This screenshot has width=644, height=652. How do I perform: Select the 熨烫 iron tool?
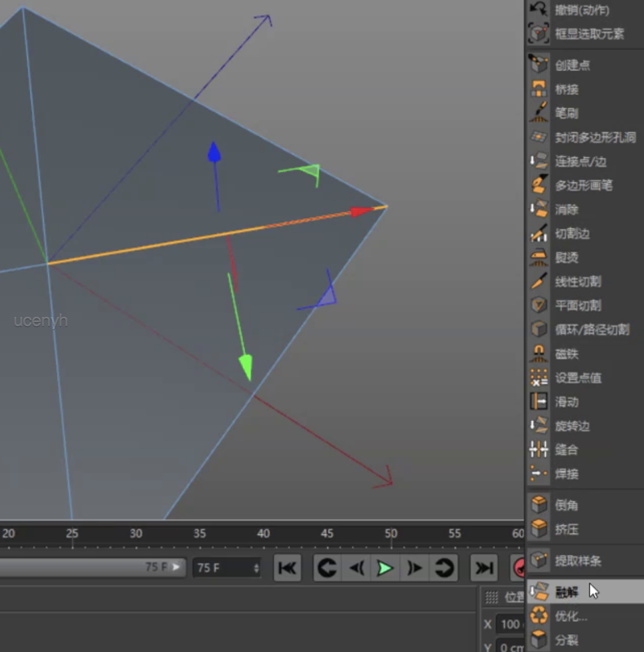click(x=585, y=257)
